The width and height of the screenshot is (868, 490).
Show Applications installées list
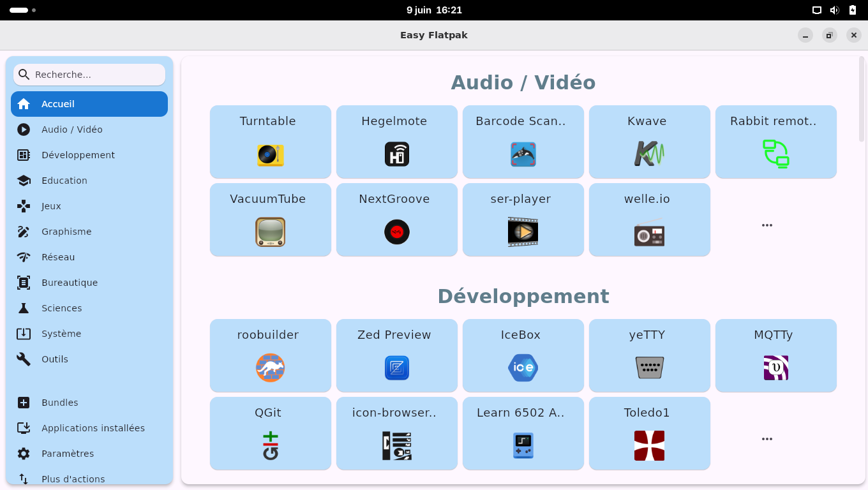click(89, 428)
